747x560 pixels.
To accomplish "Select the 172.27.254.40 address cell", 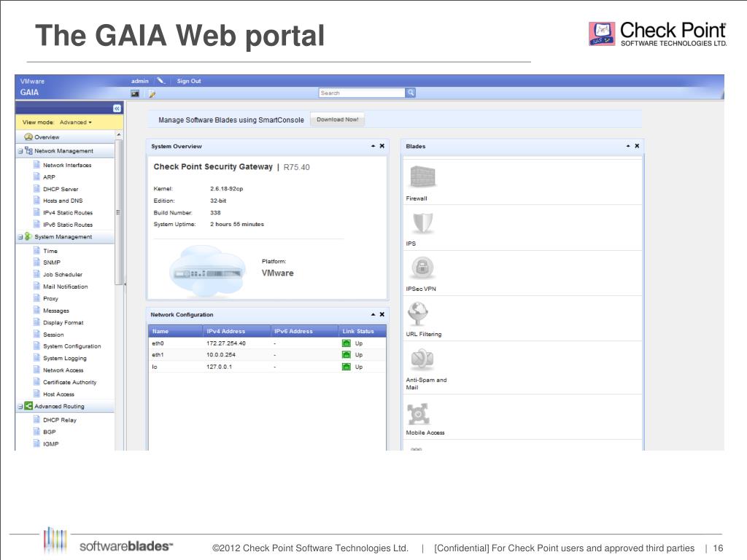I will pos(226,343).
